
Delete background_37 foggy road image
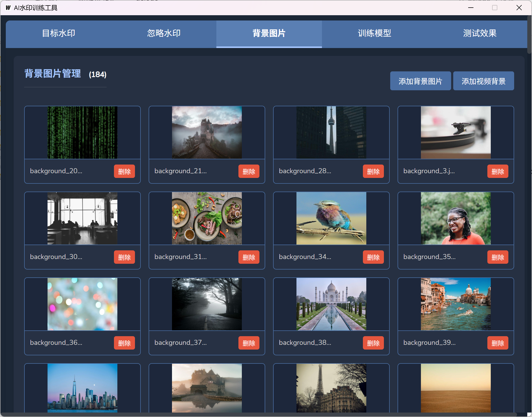click(249, 343)
